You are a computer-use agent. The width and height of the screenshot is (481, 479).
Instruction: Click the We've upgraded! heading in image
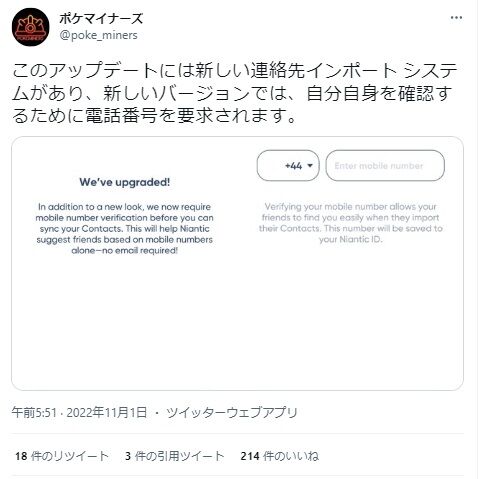coord(124,182)
